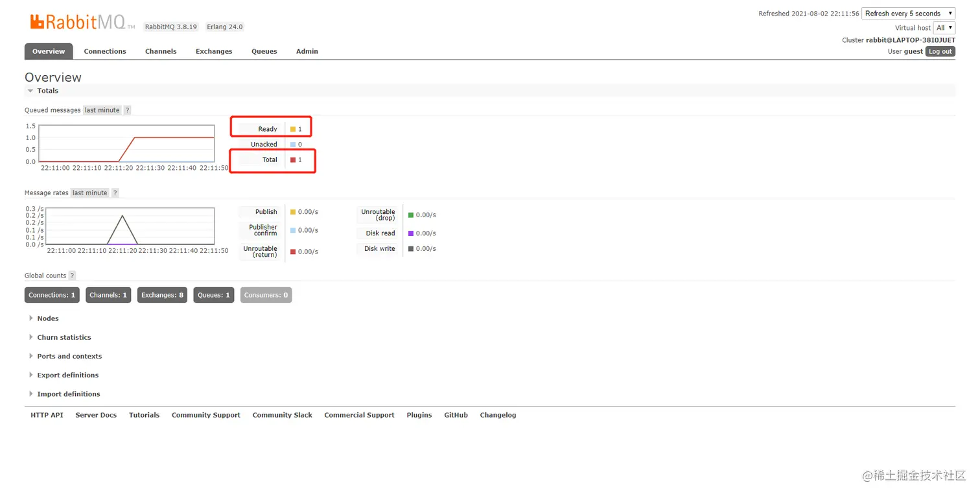The image size is (980, 496).
Task: Open help for Queued messages
Action: click(127, 110)
